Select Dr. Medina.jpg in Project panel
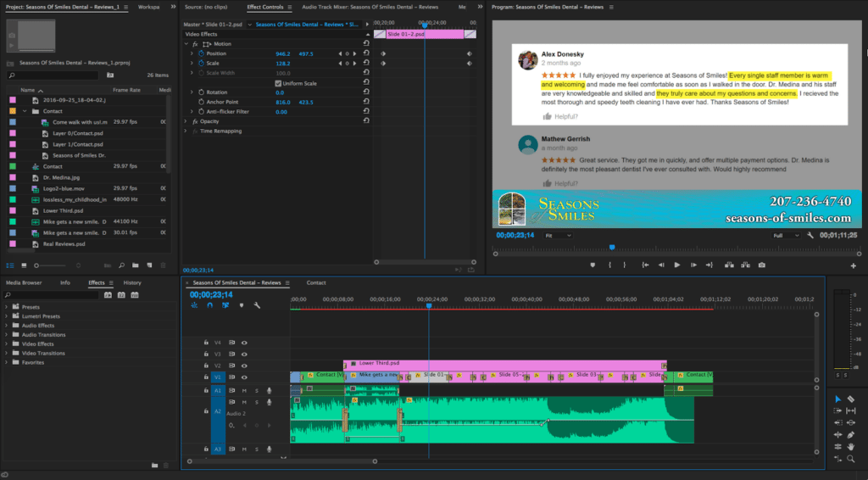 tap(61, 177)
